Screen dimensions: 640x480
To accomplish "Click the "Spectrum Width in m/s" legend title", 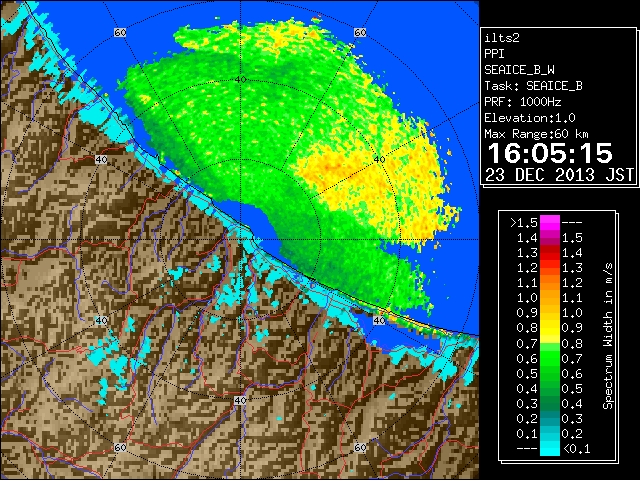I will click(x=608, y=336).
